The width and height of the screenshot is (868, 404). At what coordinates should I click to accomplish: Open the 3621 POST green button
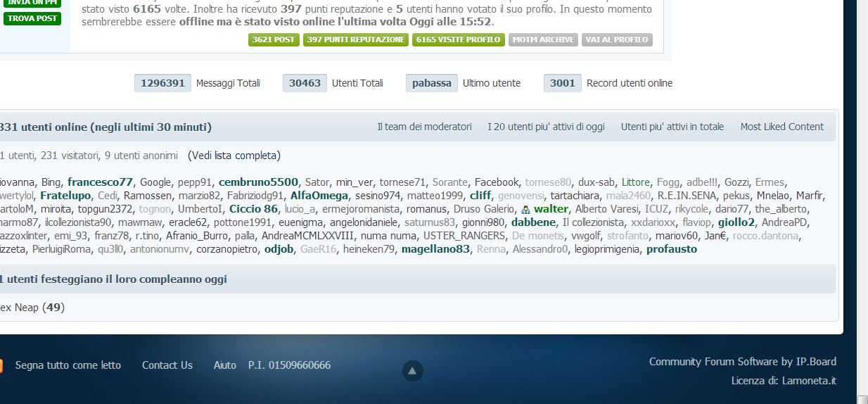click(x=274, y=39)
